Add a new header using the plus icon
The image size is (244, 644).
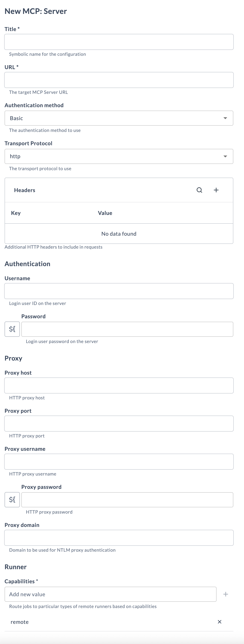[216, 190]
